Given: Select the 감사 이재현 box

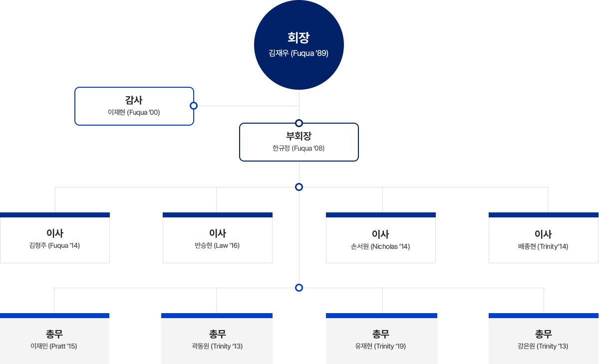Looking at the screenshot, I should coord(134,106).
